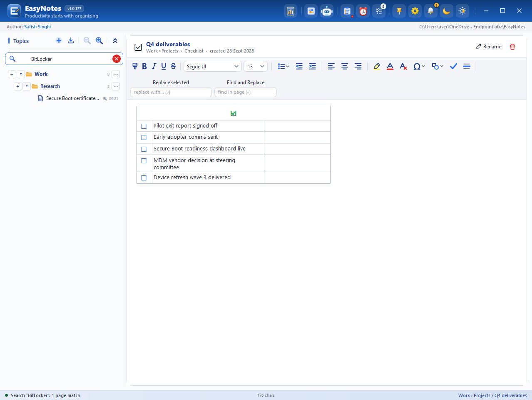
Task: Click the import download icon in Topics
Action: point(71,40)
